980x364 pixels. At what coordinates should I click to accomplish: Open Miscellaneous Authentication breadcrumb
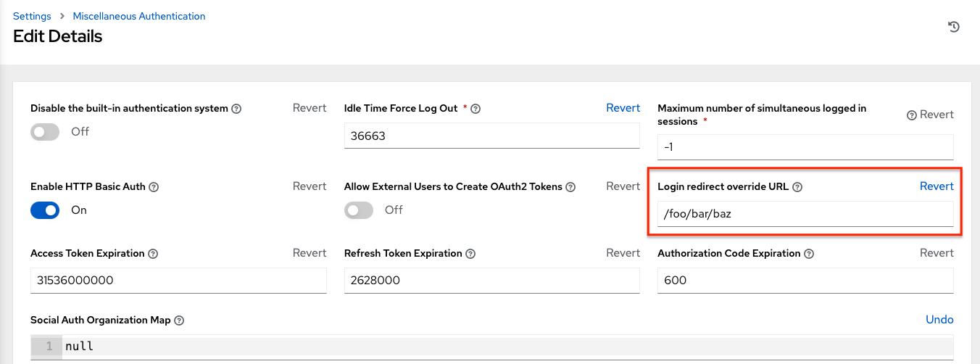139,16
